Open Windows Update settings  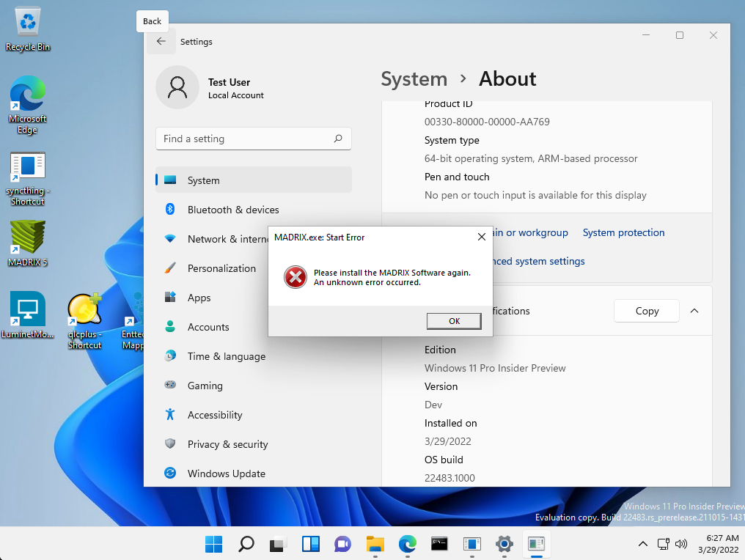[253, 474]
